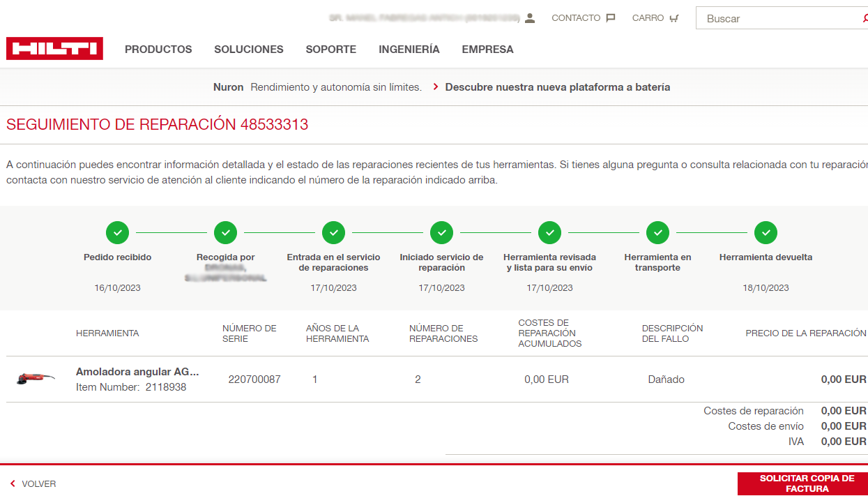This screenshot has height=496, width=868.
Task: Open the Soporte menu
Action: 330,50
